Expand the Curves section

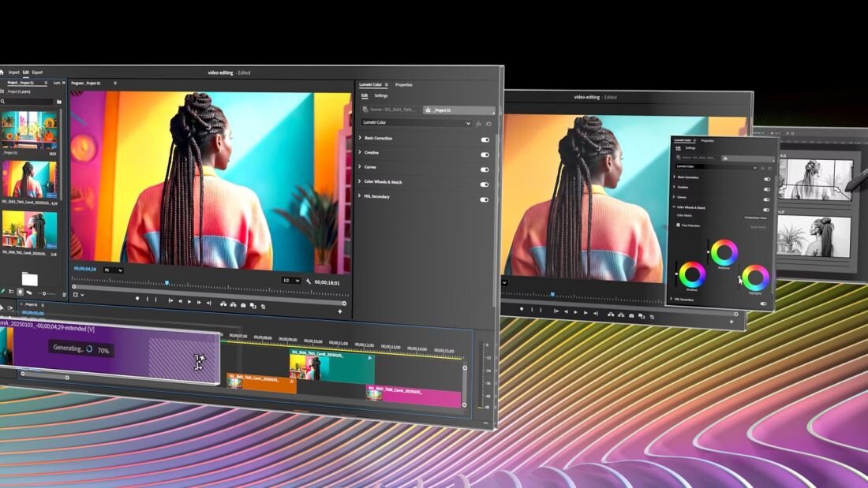361,166
